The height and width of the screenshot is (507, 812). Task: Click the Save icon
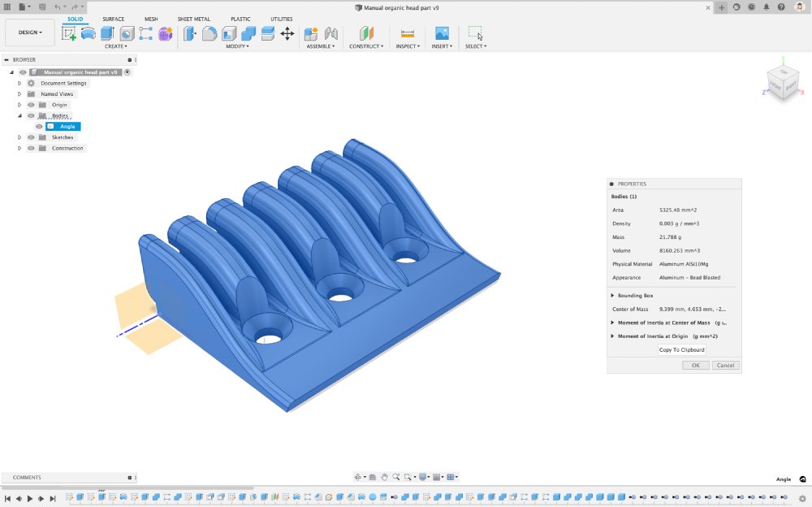42,7
